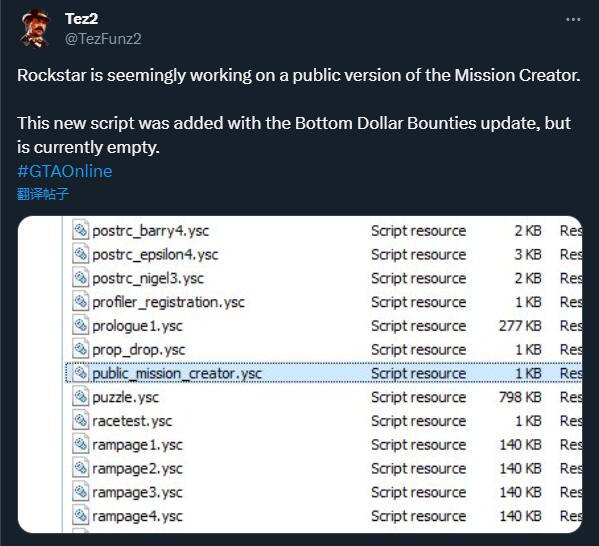Open the embedded file list screenshot
The height and width of the screenshot is (546, 599).
pos(300,374)
